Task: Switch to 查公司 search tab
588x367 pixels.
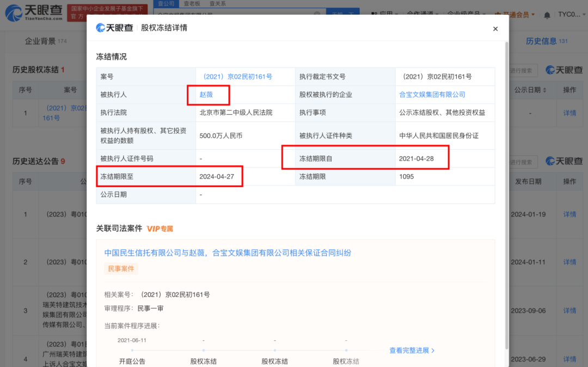Action: tap(166, 3)
